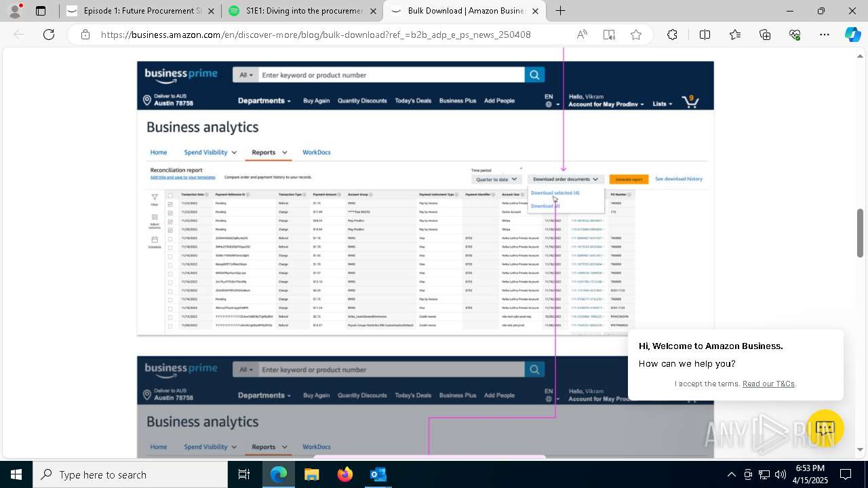Launch Firefox from the taskbar
The image size is (868, 488).
pyautogui.click(x=345, y=474)
